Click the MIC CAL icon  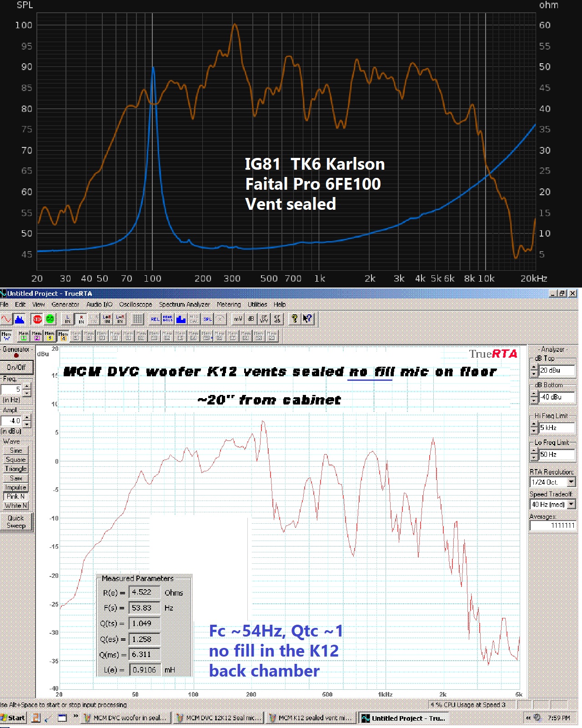(194, 319)
